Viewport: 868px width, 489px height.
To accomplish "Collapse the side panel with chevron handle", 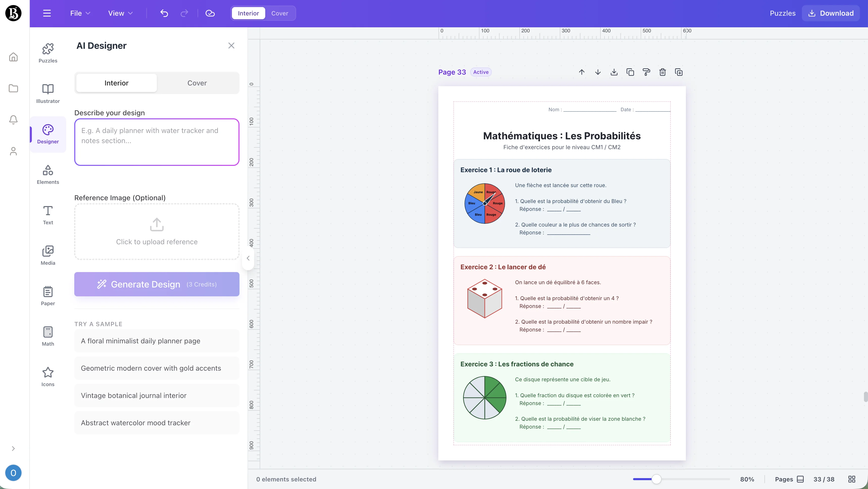I will (248, 258).
